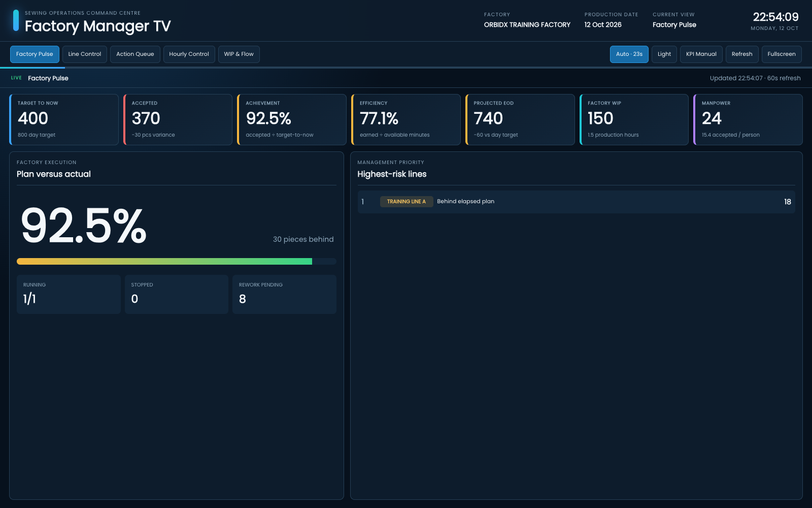812x508 pixels.
Task: Click '30 pieces behind' text
Action: click(303, 239)
